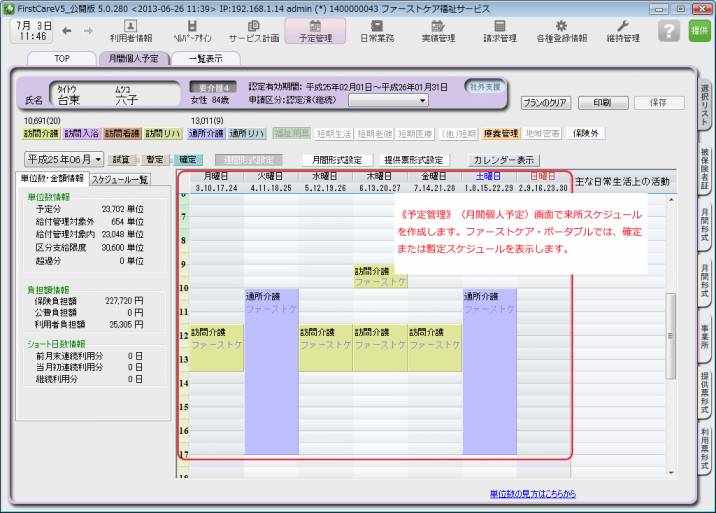This screenshot has height=513, width=716.
Task: Open the 利用者情報 toolbar icon
Action: tap(130, 31)
